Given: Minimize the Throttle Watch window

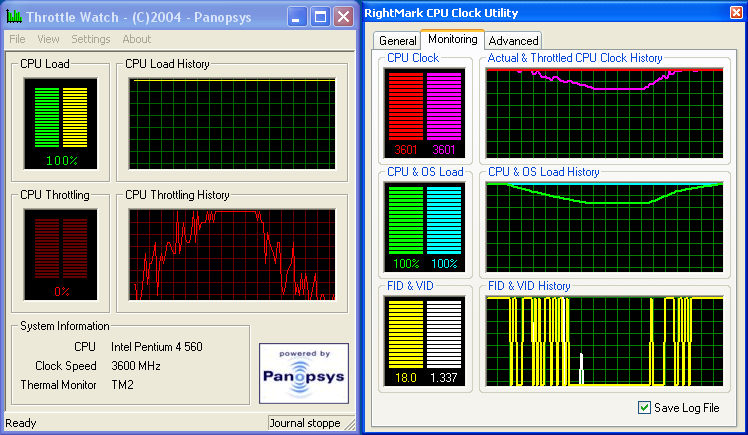Looking at the screenshot, I should coord(297,17).
